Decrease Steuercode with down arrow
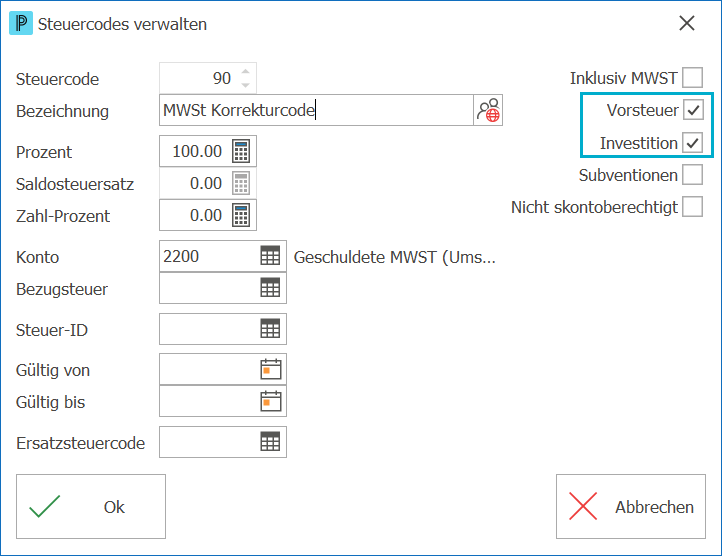The height and width of the screenshot is (556, 722). (x=245, y=85)
